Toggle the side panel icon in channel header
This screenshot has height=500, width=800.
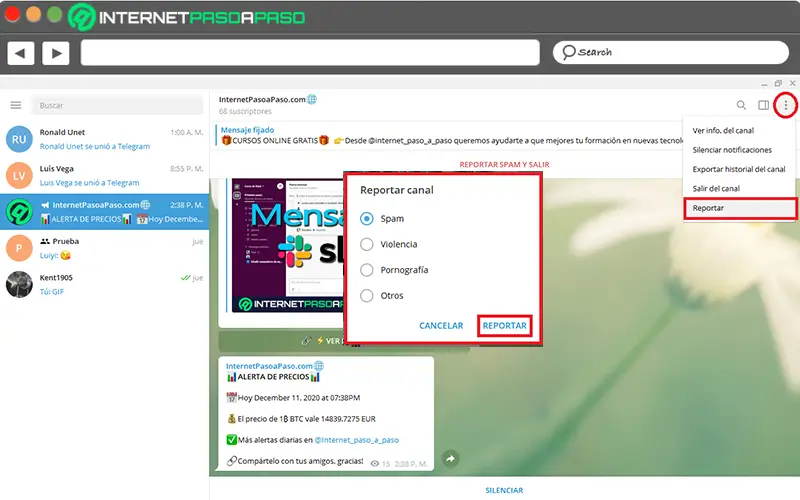point(763,105)
